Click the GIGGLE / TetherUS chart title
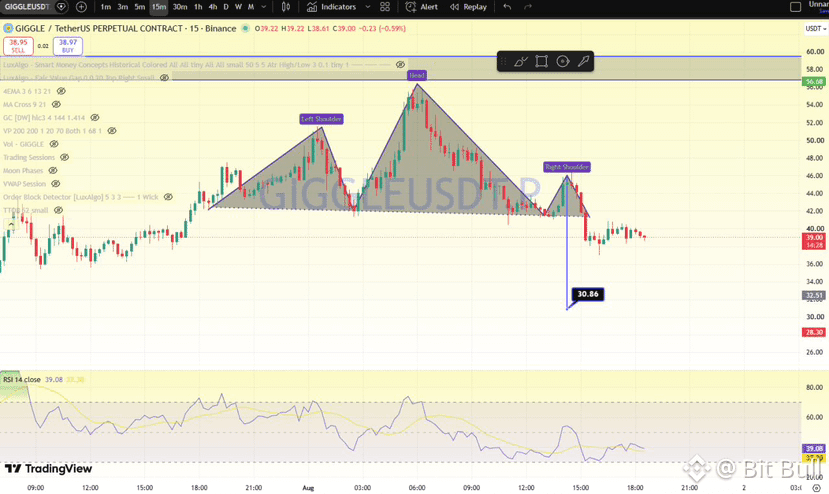829x494 pixels. (x=125, y=29)
